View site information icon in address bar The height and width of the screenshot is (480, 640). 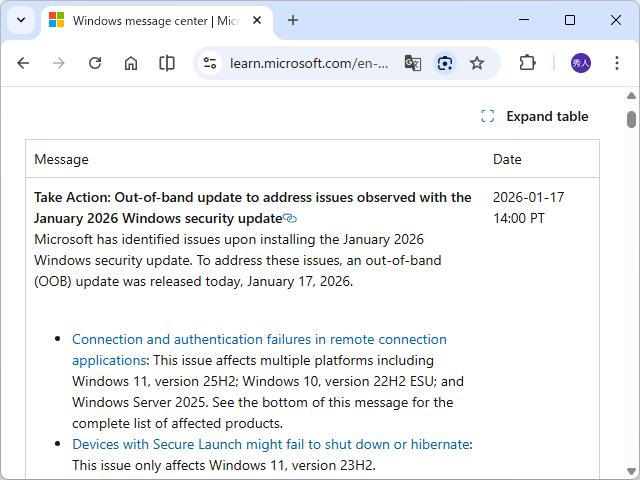pyautogui.click(x=210, y=63)
